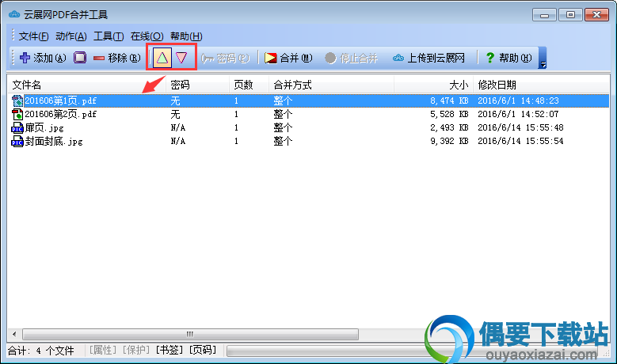Select the row 扉页.jpg

tap(309, 127)
